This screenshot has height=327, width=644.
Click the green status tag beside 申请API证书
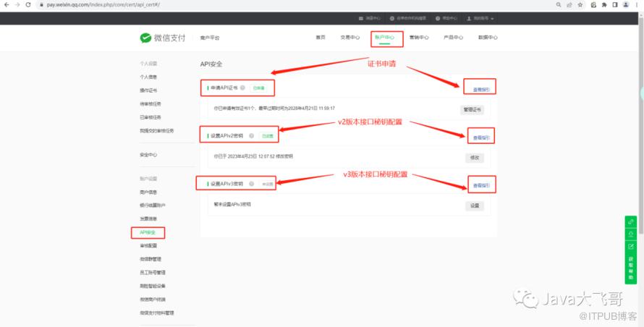pyautogui.click(x=258, y=88)
